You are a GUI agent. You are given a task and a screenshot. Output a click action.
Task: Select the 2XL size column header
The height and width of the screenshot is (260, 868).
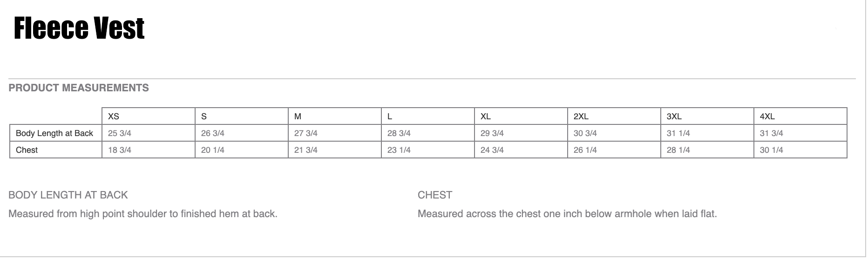tap(581, 116)
